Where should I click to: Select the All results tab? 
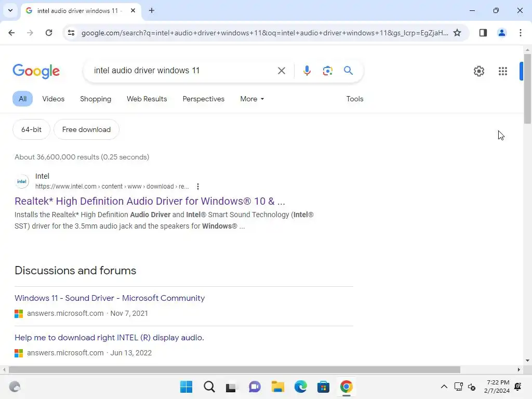[x=23, y=99]
